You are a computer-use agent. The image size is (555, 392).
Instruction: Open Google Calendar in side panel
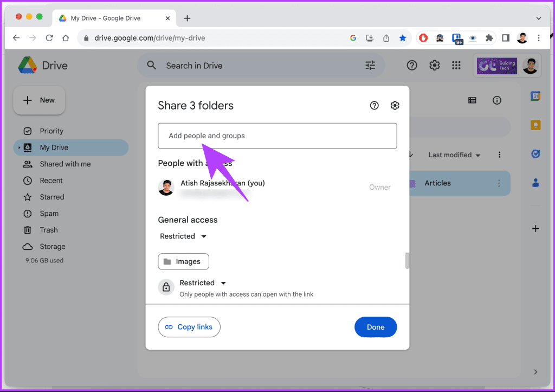tap(535, 96)
